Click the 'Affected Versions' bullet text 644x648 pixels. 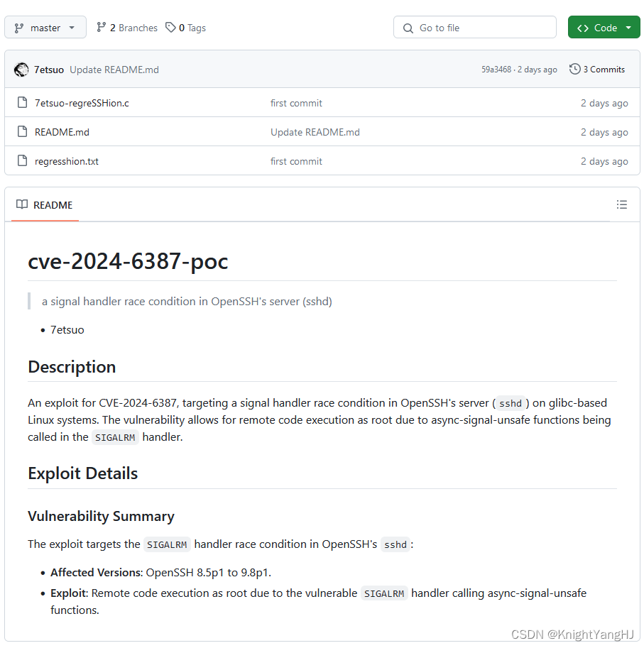pyautogui.click(x=160, y=572)
